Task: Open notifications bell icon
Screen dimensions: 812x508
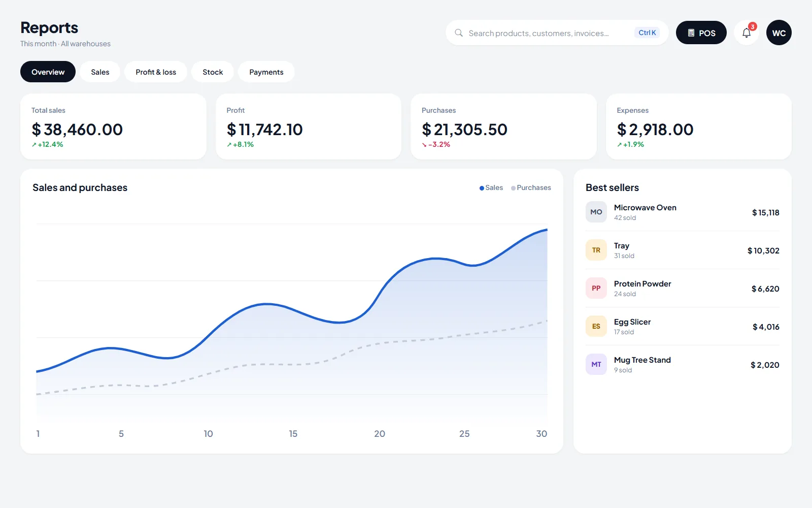Action: (747, 33)
